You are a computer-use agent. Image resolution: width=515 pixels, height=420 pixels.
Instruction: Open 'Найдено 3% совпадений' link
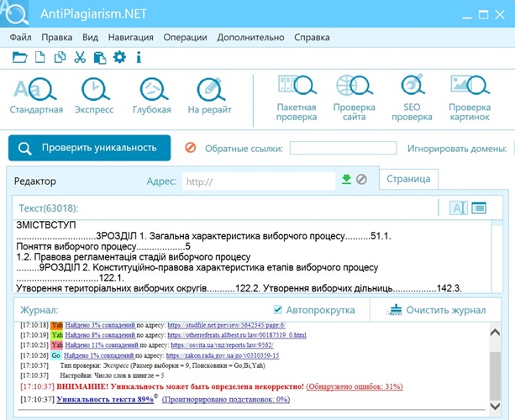[100, 325]
